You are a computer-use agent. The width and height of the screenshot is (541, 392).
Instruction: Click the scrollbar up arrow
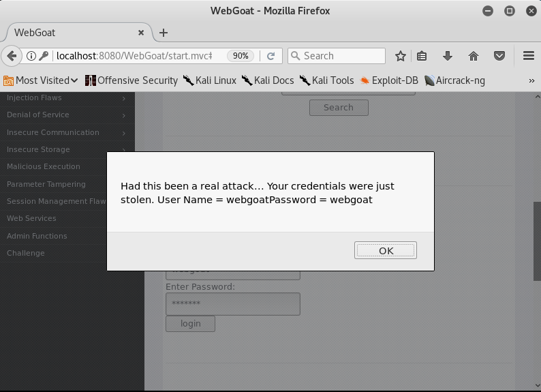coord(537,97)
